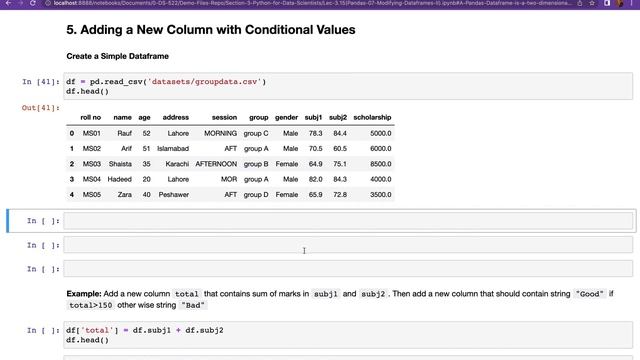
Task: Click the subj1 value 82.0
Action: coord(316,179)
